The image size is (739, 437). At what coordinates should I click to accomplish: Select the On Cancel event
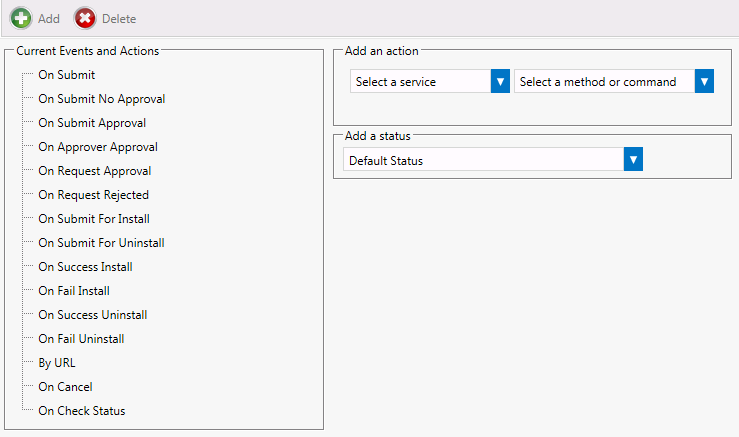pos(65,387)
